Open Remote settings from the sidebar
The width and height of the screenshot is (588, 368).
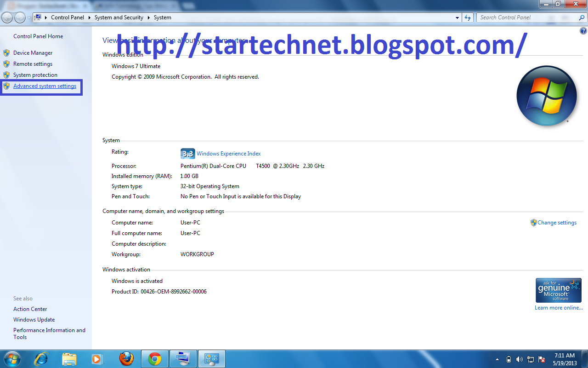pos(33,64)
